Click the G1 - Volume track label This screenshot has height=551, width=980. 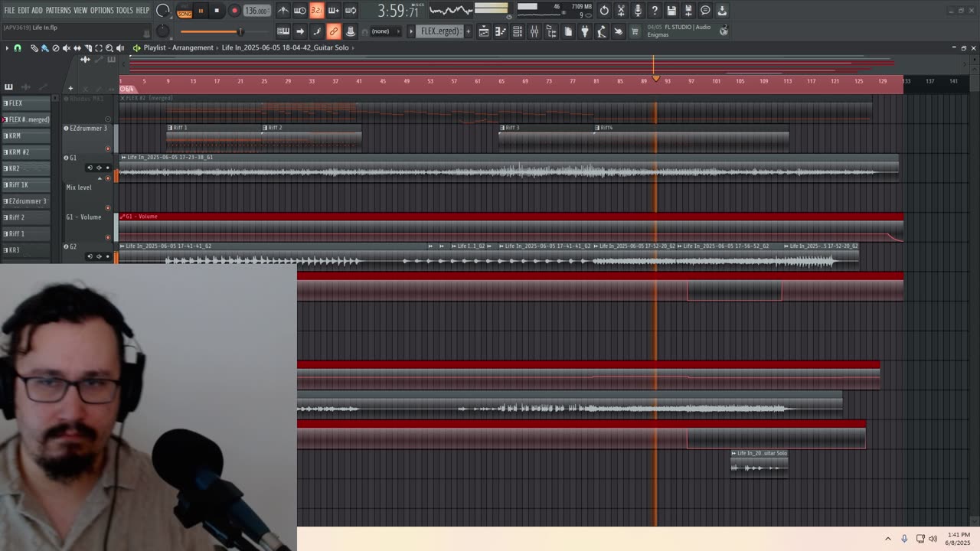(x=85, y=217)
